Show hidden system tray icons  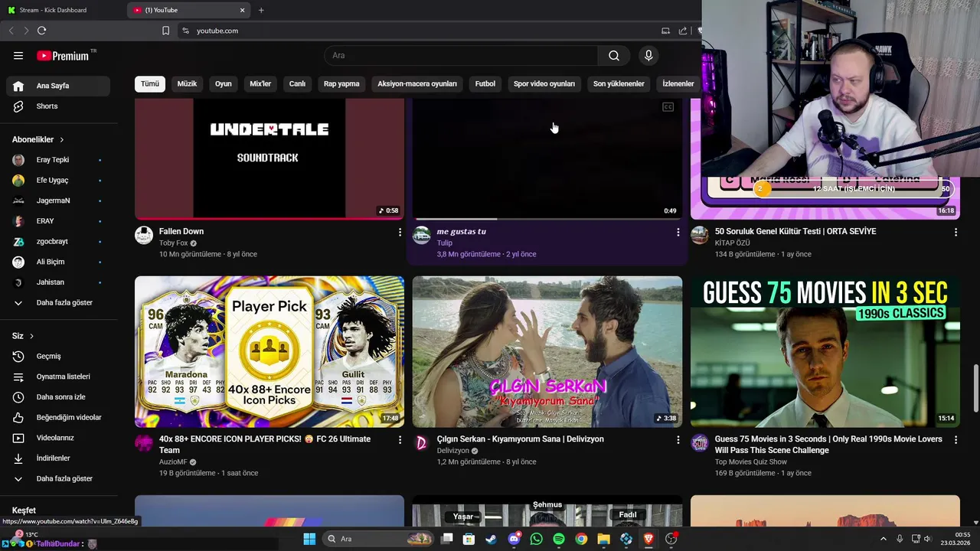click(x=883, y=539)
